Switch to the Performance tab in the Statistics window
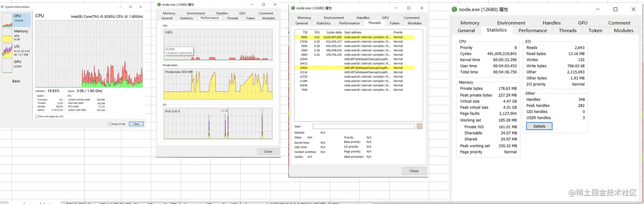 pos(532,31)
